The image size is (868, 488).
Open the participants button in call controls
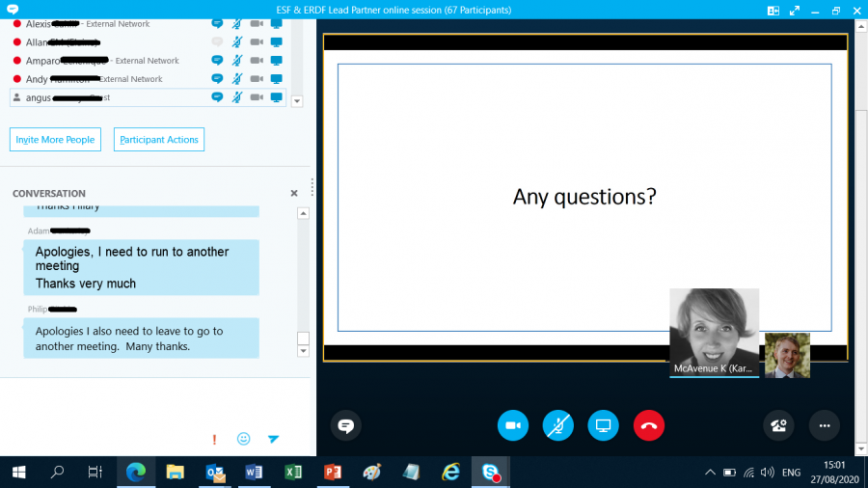(x=778, y=425)
